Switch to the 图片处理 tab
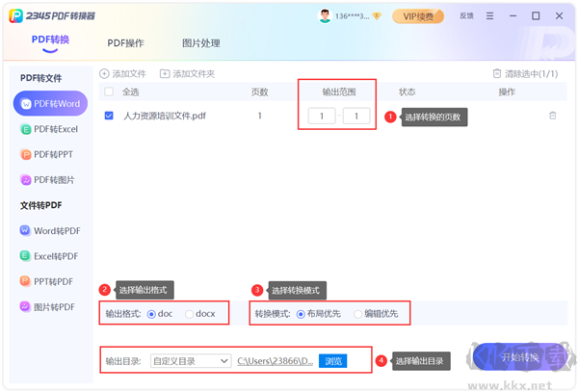Screen dimensions: 578x392 201,43
